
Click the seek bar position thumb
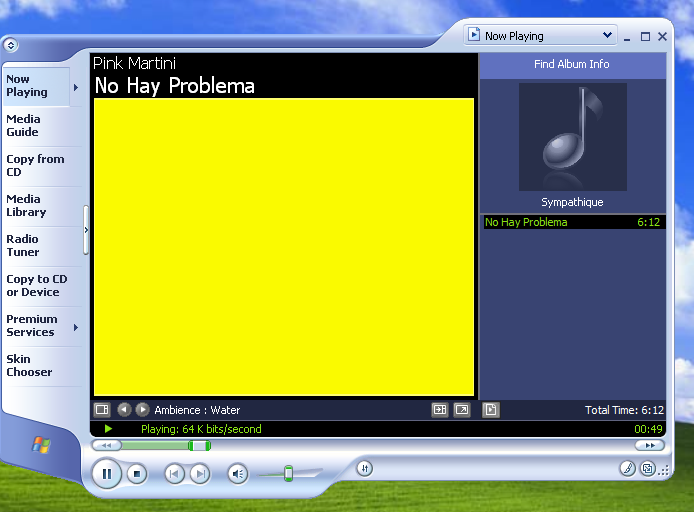(x=199, y=446)
